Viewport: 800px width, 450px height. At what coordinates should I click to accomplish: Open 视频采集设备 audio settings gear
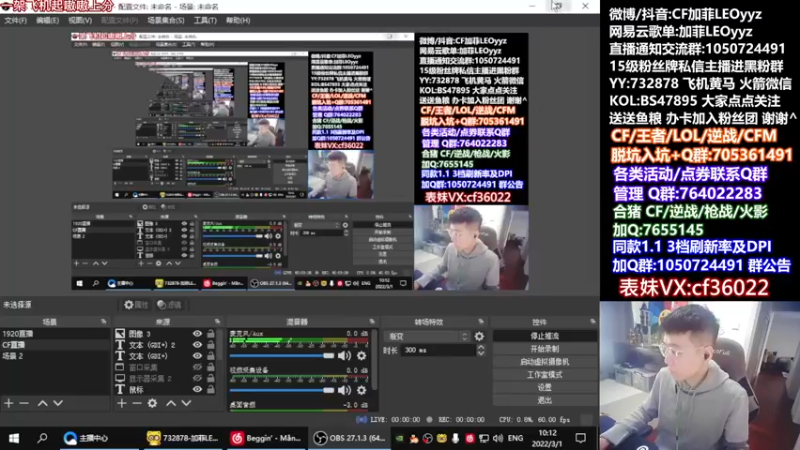361,390
